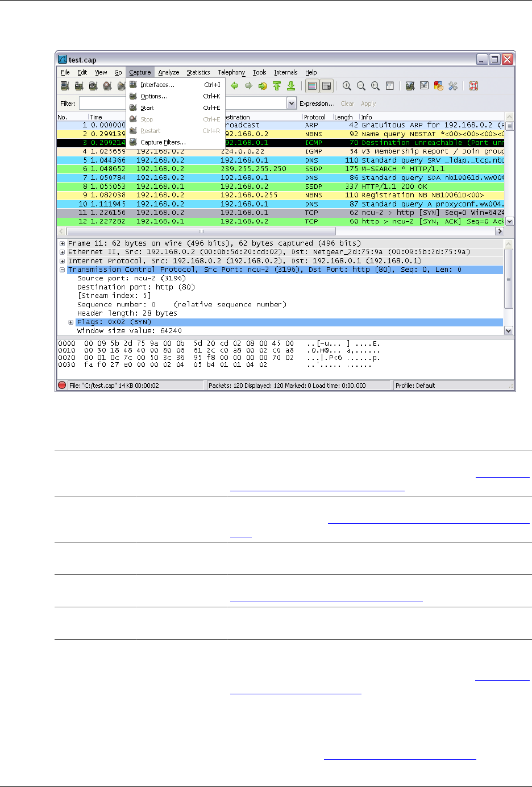This screenshot has height=787, width=532.
Task: Choose Interfaces... in the Capture menu
Action: pos(176,85)
